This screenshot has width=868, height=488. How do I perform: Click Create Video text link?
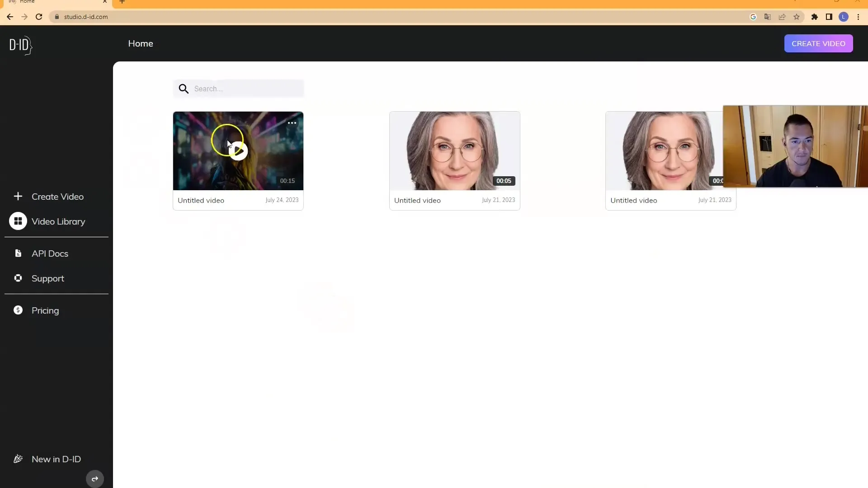click(x=58, y=197)
